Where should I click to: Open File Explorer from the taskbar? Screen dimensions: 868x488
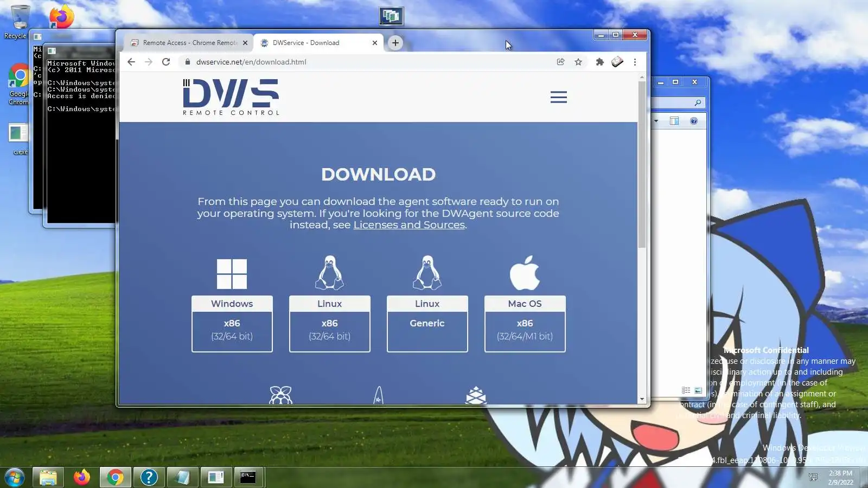(x=48, y=477)
